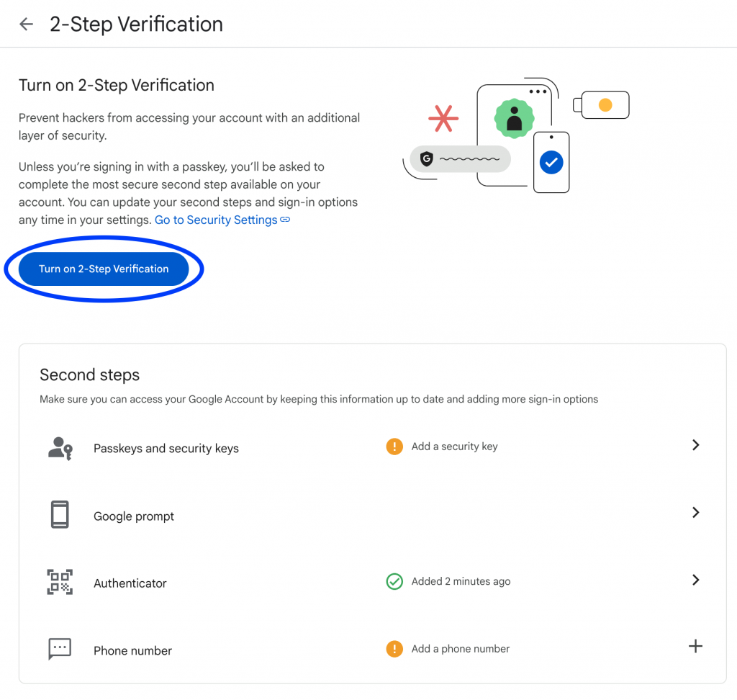737x700 pixels.
Task: Click the link icon after Security Settings
Action: click(285, 220)
